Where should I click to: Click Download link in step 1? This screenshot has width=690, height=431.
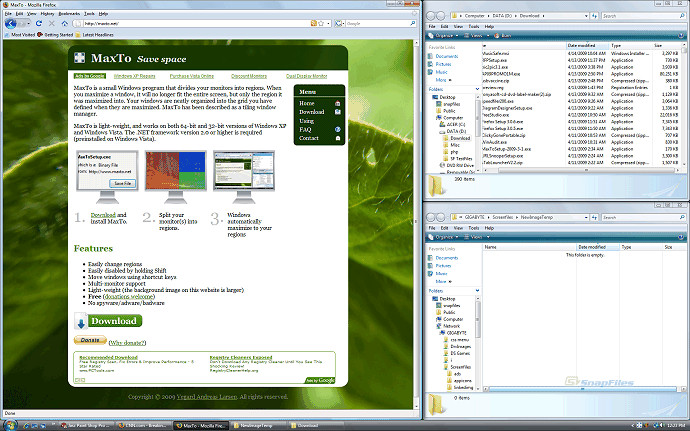(x=103, y=215)
